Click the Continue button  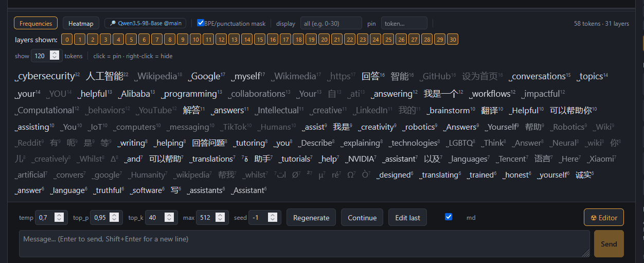click(x=362, y=217)
